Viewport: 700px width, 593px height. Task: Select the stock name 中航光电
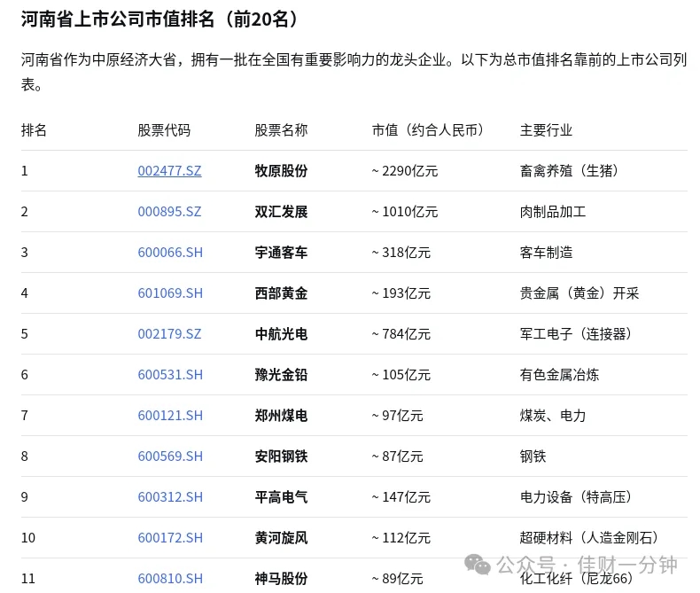click(281, 333)
